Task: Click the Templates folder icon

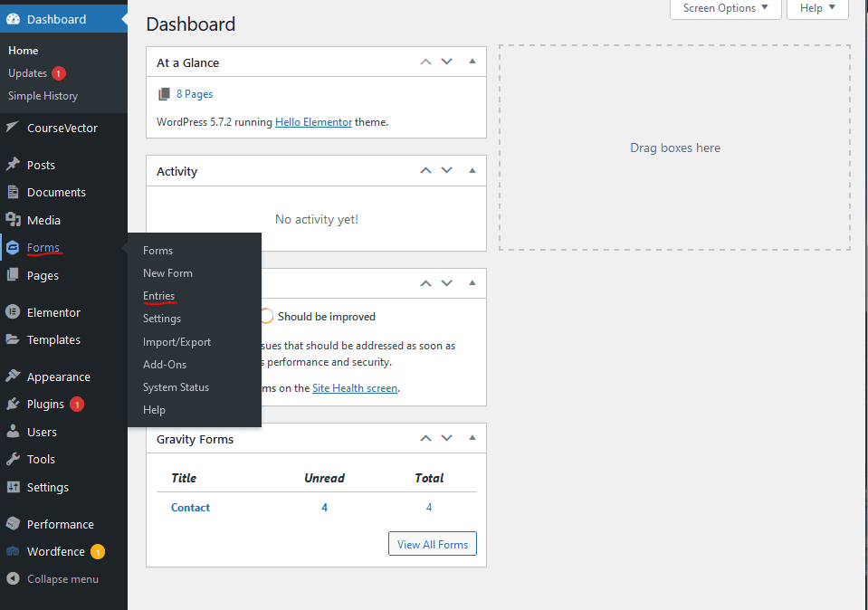Action: 13,339
